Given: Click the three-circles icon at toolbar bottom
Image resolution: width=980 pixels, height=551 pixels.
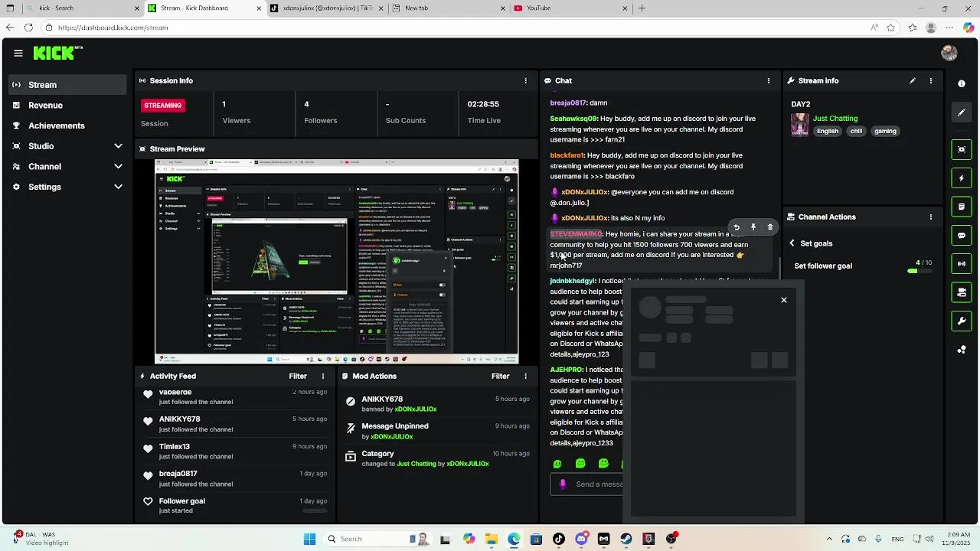Looking at the screenshot, I should 962,350.
